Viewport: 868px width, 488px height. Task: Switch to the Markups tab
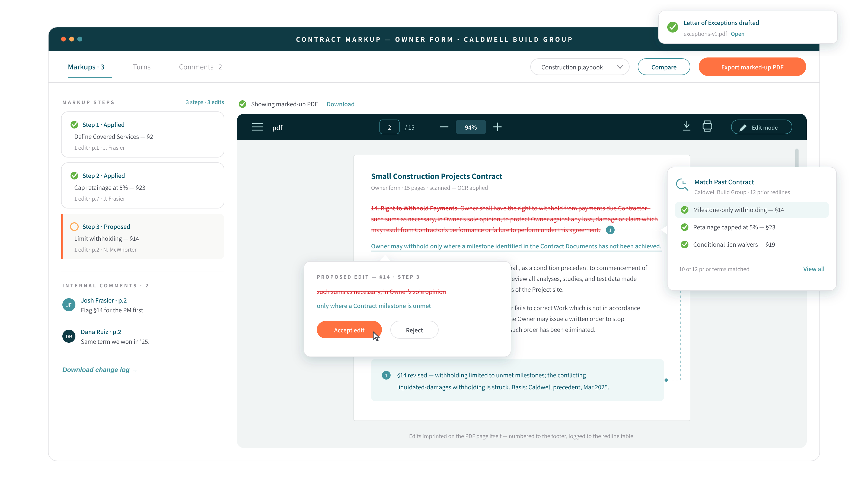click(86, 67)
